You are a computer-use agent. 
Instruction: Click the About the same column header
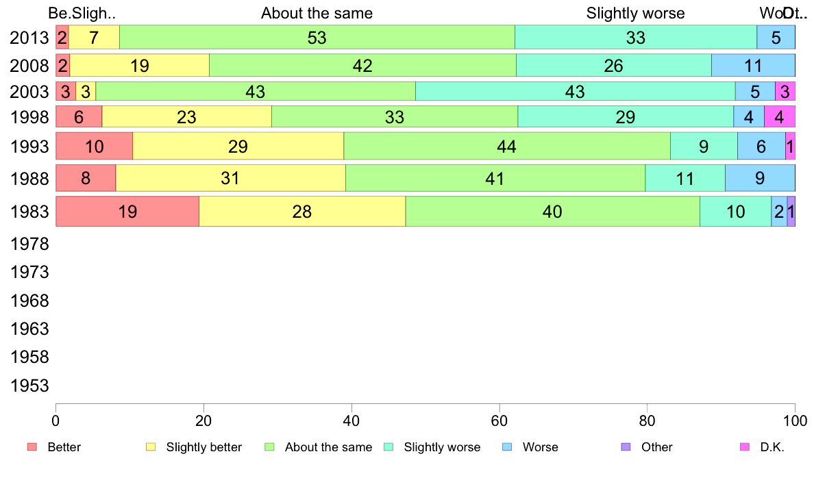pyautogui.click(x=317, y=14)
